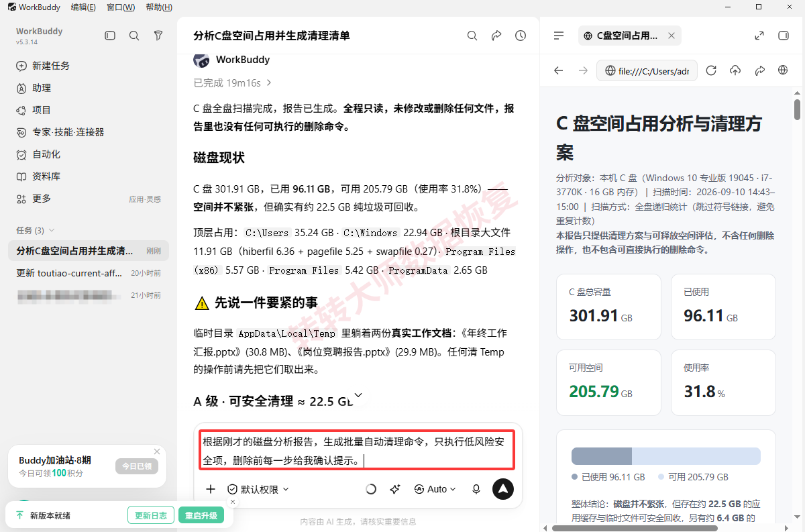This screenshot has width=805, height=532.
Task: Expand the 已完成 19m16s details
Action: (x=233, y=83)
